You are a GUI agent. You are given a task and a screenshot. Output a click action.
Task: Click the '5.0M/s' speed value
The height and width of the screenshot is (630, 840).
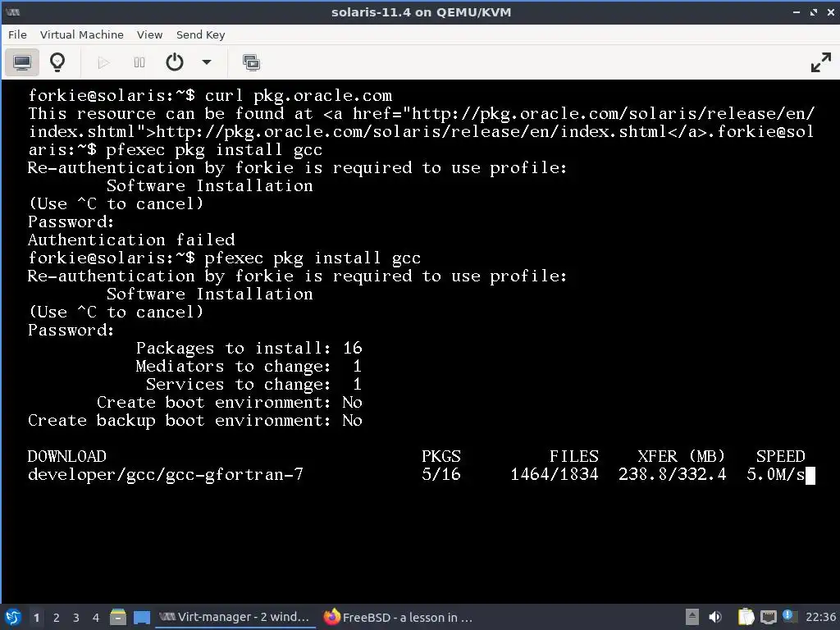(776, 475)
